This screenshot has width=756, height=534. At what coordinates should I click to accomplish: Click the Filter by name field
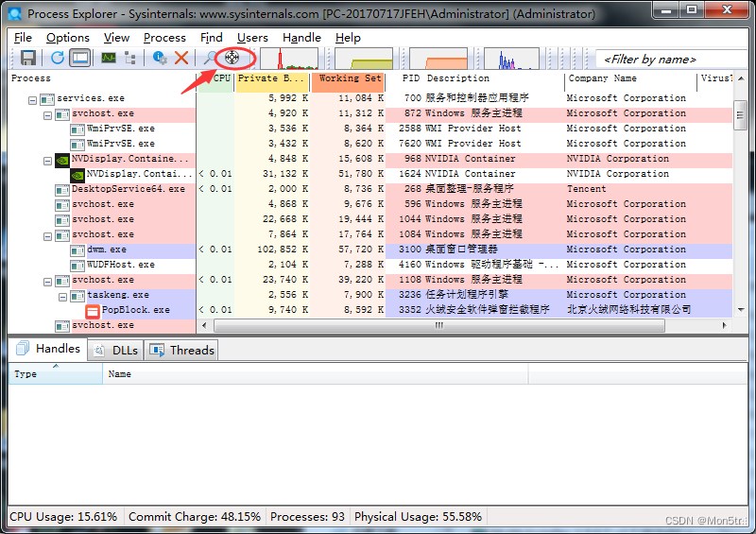(671, 60)
